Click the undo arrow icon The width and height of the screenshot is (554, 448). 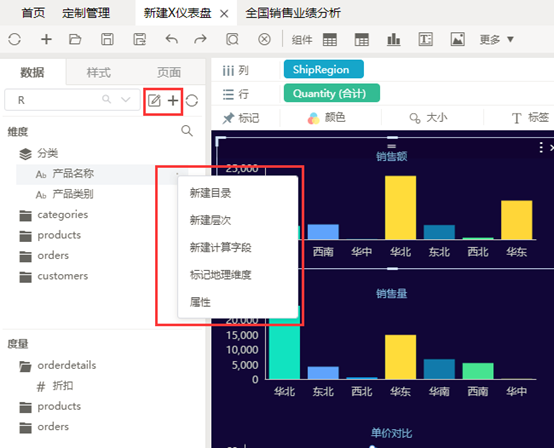coord(172,39)
